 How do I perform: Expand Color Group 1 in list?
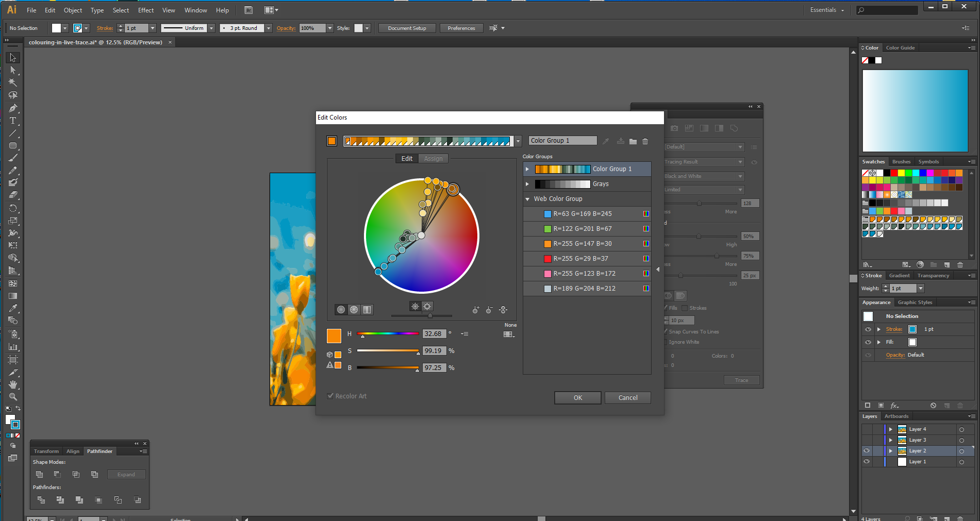click(527, 169)
